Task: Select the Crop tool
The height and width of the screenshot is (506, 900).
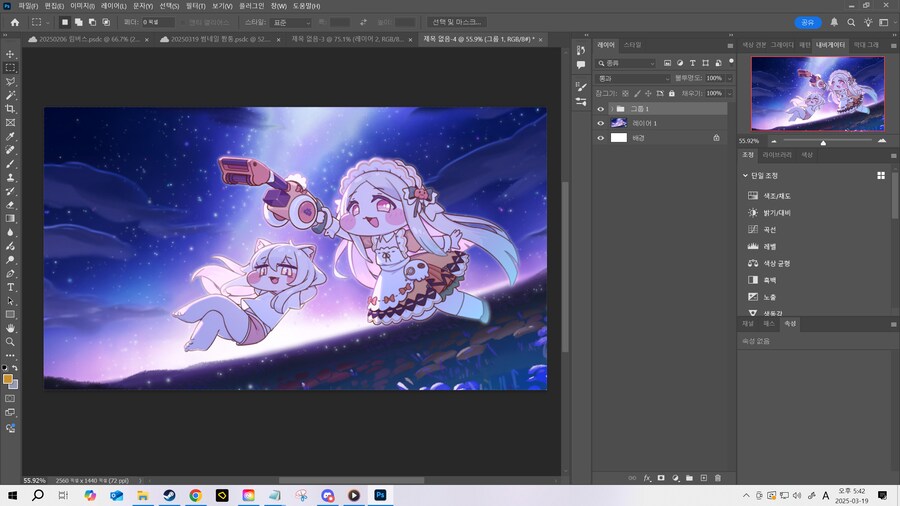Action: 10,109
